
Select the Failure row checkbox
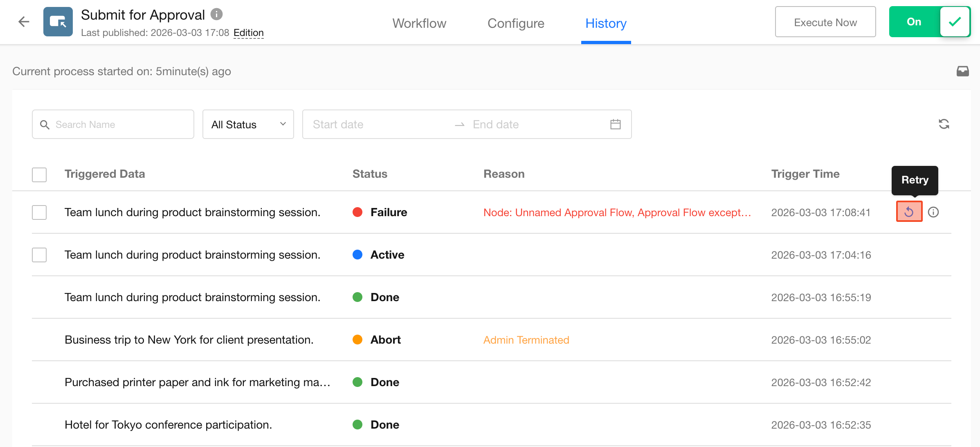point(39,212)
